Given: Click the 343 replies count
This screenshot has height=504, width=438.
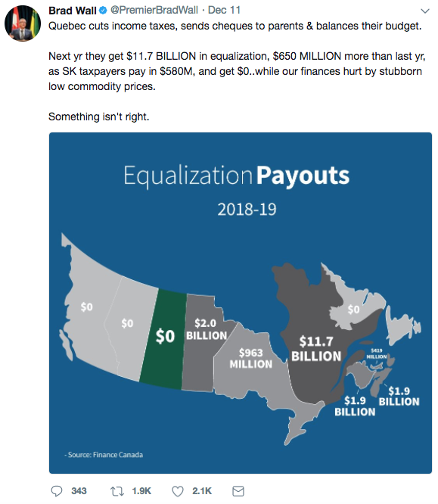Looking at the screenshot, I should [79, 491].
